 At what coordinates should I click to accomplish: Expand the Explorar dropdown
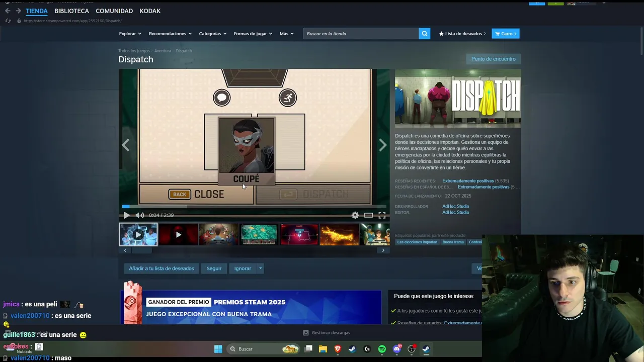click(x=130, y=34)
